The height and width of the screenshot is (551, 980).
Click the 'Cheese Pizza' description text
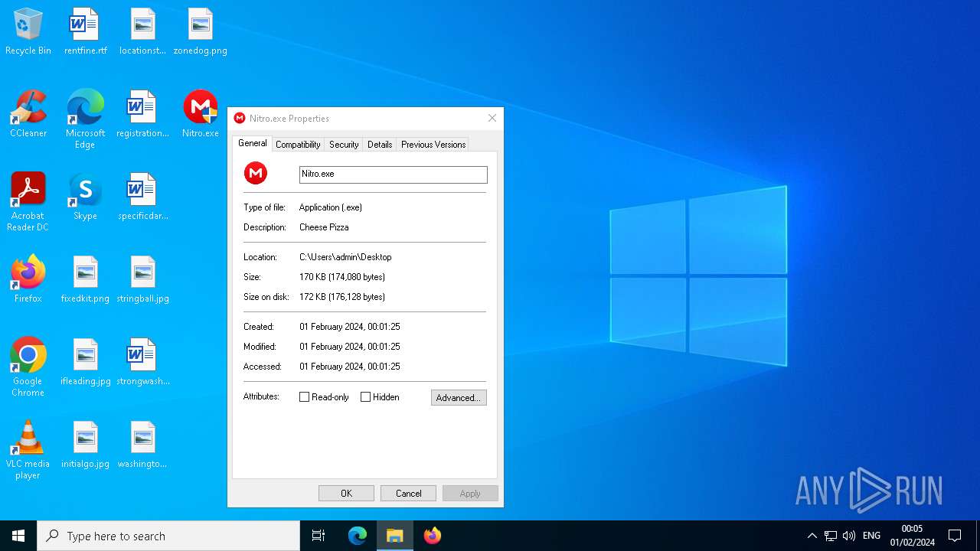pos(324,227)
